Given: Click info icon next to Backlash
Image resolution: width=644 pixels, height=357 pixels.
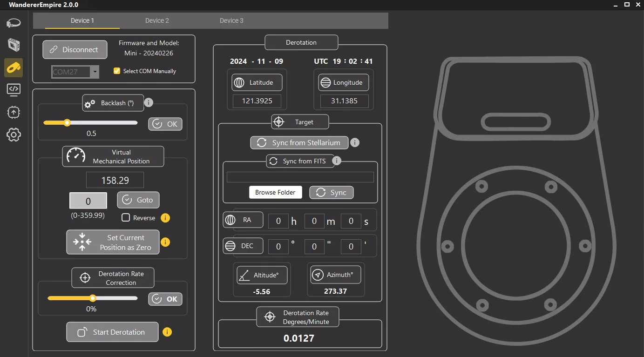Looking at the screenshot, I should (x=148, y=103).
